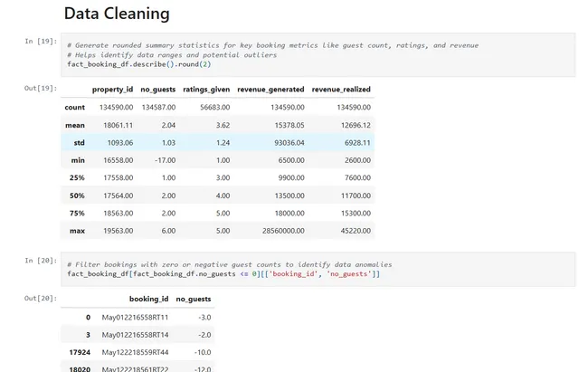Click the min no_guests value -17.00

(x=160, y=160)
